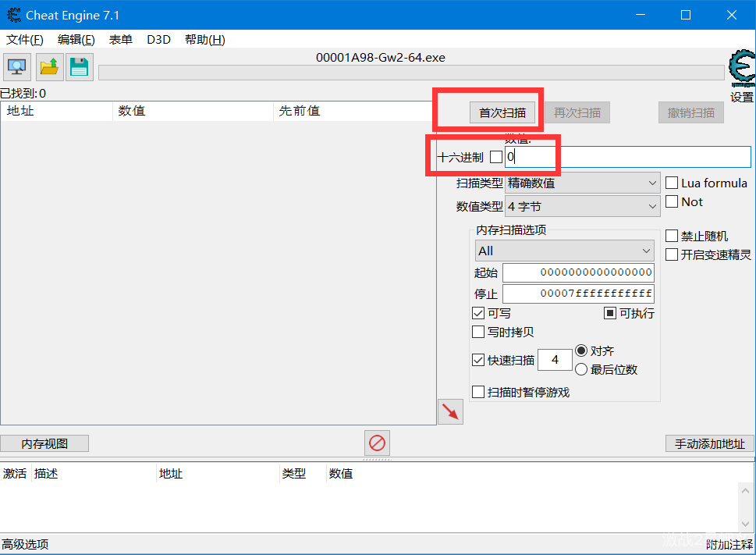Select the 最后位数 radio button
The width and height of the screenshot is (756, 555).
tap(581, 369)
